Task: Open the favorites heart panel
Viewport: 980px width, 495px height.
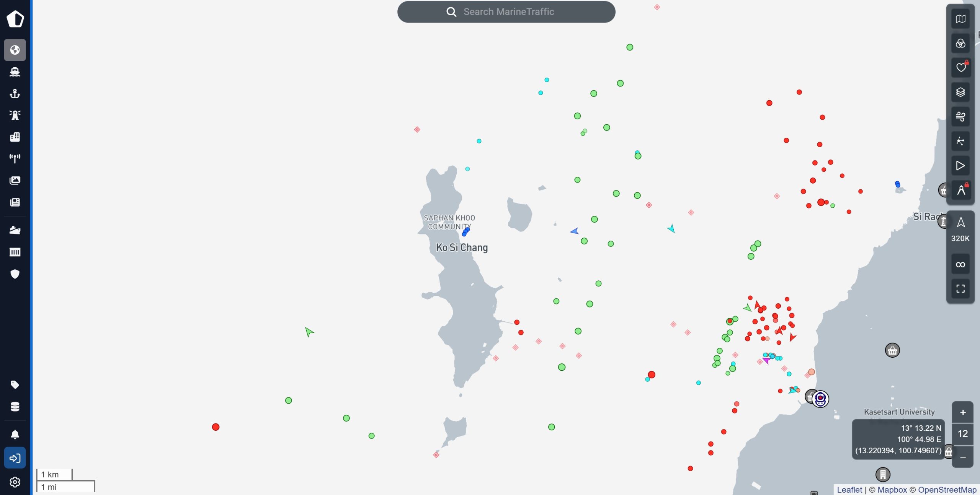Action: tap(961, 67)
